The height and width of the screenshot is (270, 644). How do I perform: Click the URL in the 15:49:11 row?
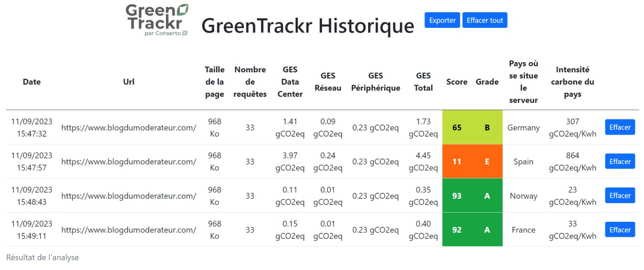tap(128, 230)
